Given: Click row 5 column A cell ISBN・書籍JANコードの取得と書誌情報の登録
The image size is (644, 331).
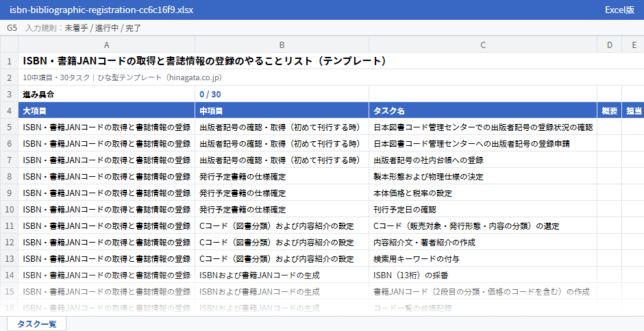Looking at the screenshot, I should point(106,127).
